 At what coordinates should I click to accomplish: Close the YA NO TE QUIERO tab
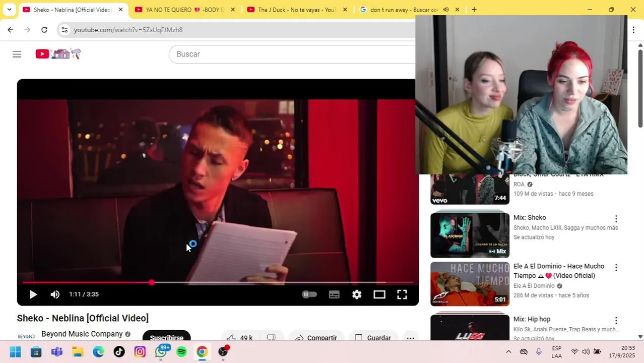click(x=233, y=10)
